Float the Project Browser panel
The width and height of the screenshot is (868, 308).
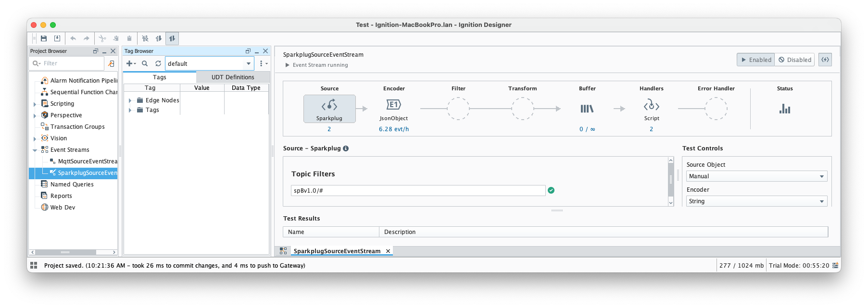(95, 51)
